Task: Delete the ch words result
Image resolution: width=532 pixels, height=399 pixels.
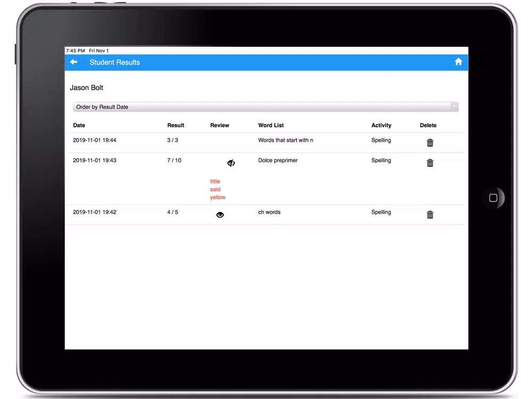Action: click(430, 214)
